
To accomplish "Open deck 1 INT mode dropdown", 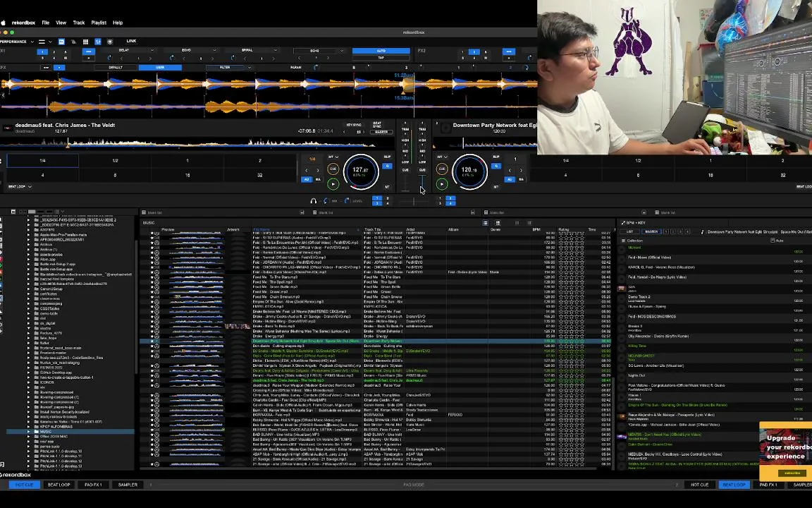I will coord(333,157).
